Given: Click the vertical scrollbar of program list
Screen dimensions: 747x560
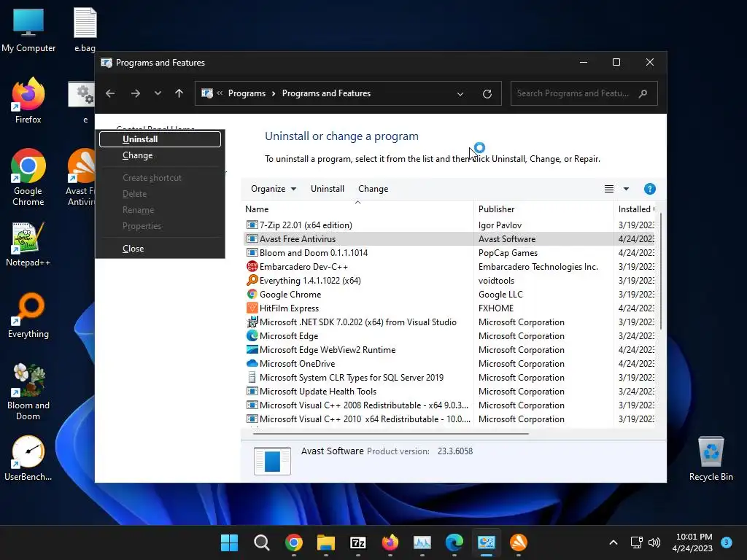Looking at the screenshot, I should tap(659, 271).
